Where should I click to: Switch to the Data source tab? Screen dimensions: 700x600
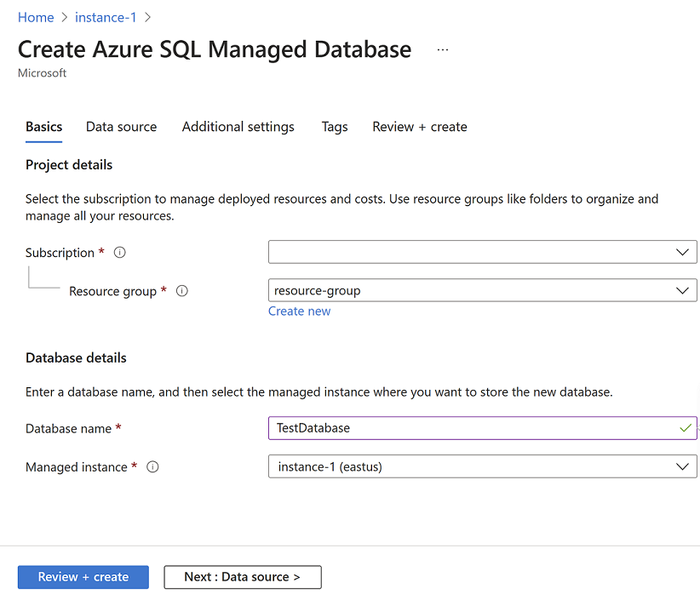click(121, 126)
